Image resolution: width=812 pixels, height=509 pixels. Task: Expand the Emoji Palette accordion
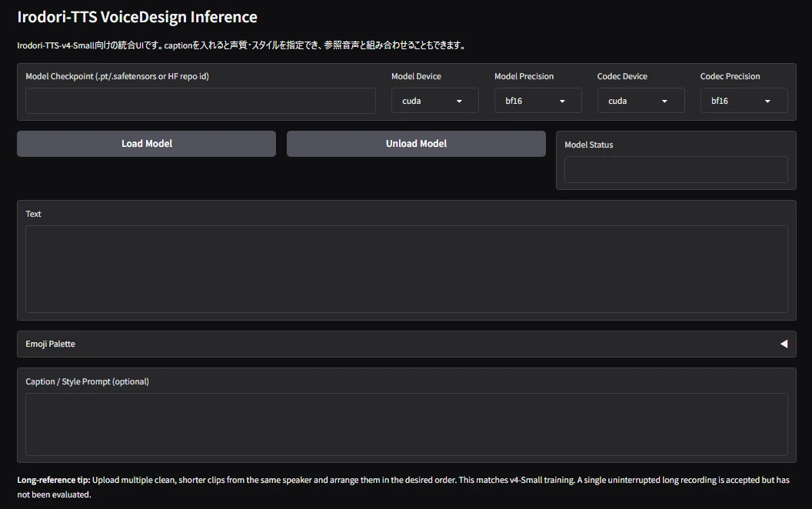point(407,344)
